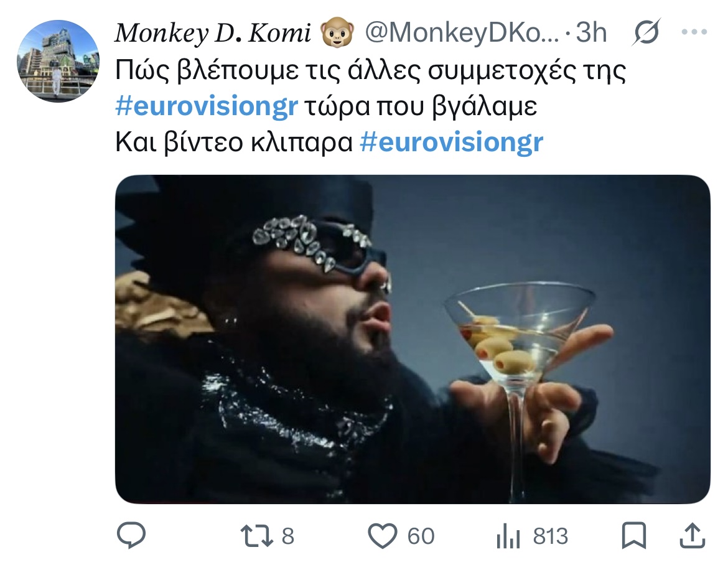
Task: Click the reply speech bubble icon
Action: tap(131, 536)
